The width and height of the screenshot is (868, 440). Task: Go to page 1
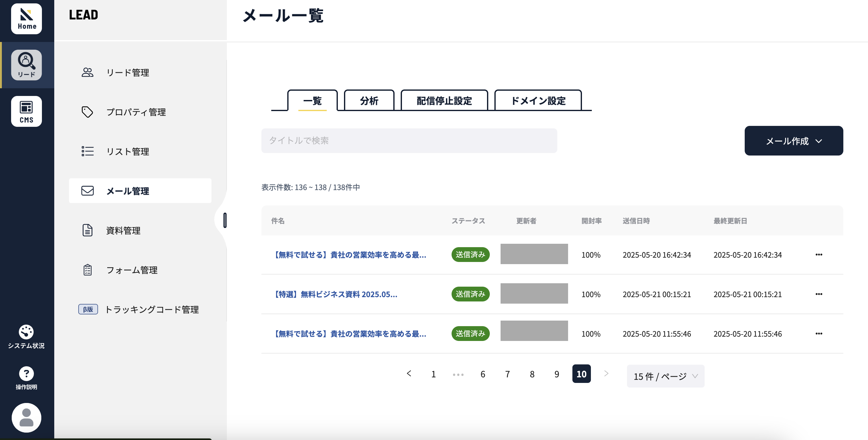433,374
